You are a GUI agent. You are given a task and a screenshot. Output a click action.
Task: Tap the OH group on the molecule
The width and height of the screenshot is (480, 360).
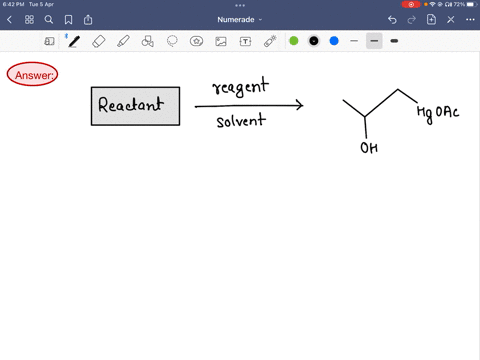coord(369,148)
